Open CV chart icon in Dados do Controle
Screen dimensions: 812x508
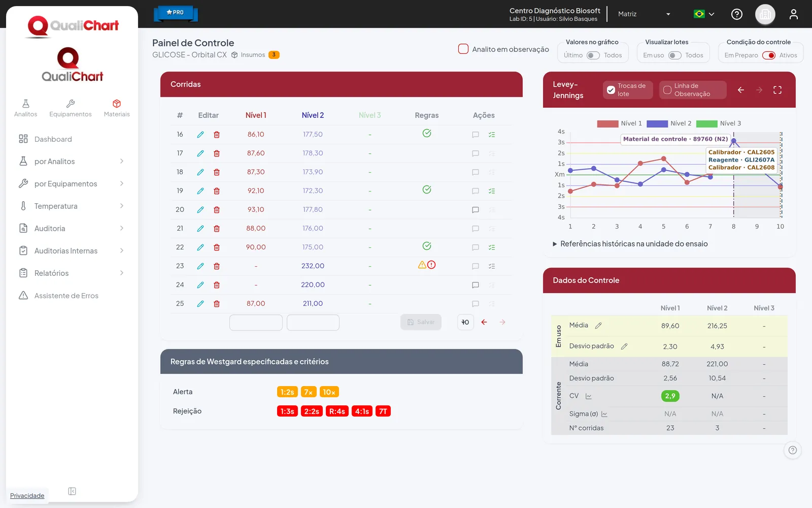coord(589,396)
